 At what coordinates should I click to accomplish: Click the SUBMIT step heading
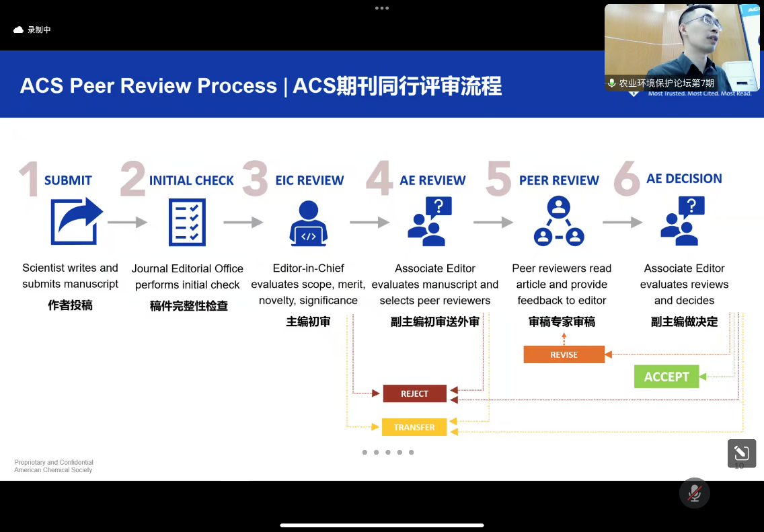[68, 180]
